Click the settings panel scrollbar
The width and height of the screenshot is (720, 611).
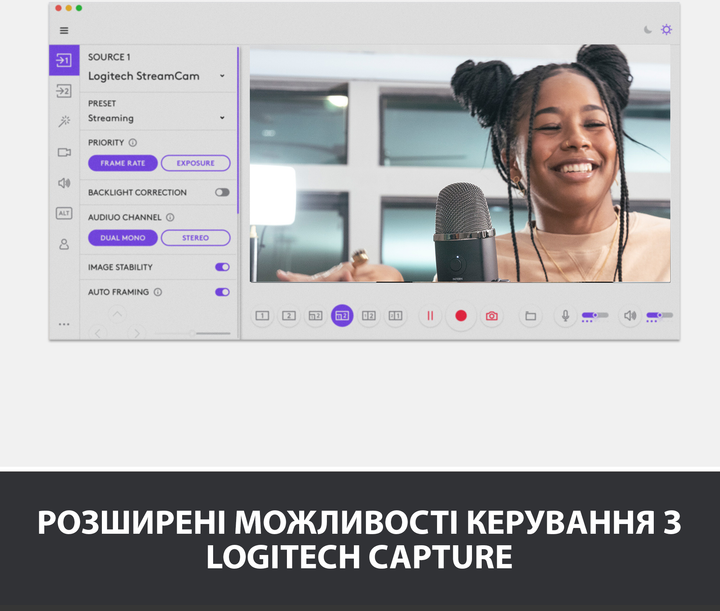pos(238,130)
